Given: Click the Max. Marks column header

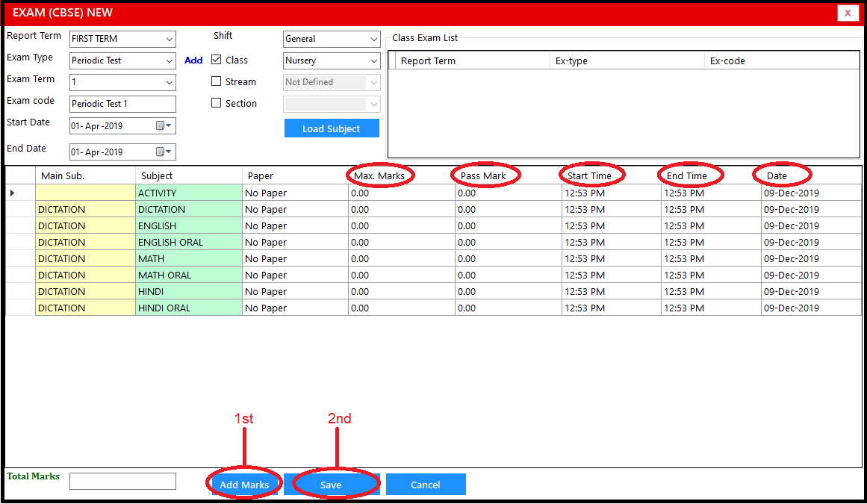Looking at the screenshot, I should [x=402, y=175].
